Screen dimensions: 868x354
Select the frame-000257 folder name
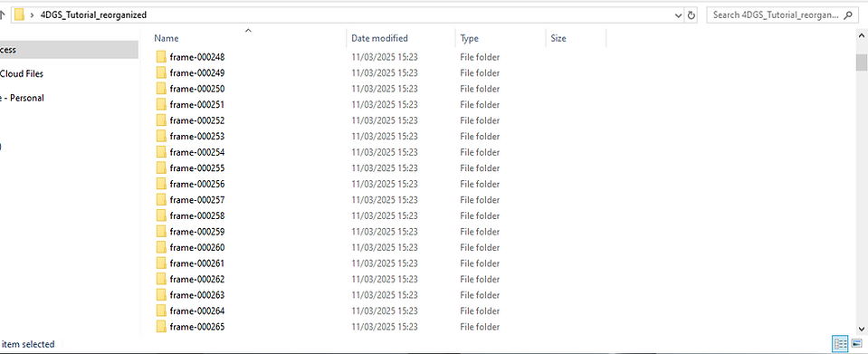pos(197,200)
